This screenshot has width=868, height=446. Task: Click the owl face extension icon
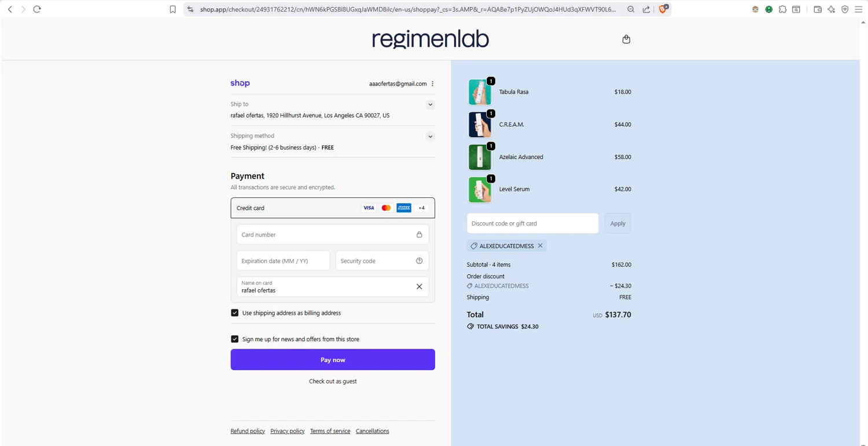755,9
